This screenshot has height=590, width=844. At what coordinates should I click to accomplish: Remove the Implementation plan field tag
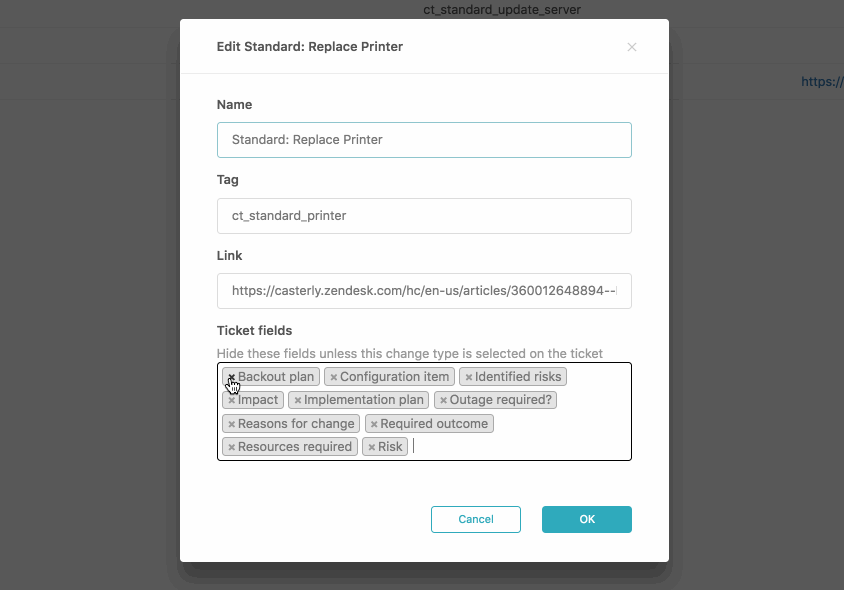pos(298,401)
